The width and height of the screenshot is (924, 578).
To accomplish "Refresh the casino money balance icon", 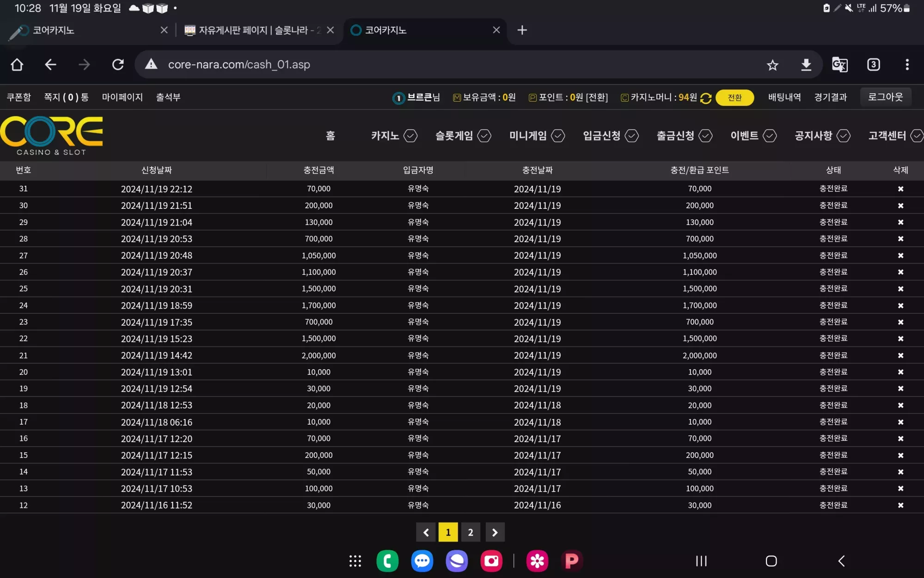I will [706, 98].
